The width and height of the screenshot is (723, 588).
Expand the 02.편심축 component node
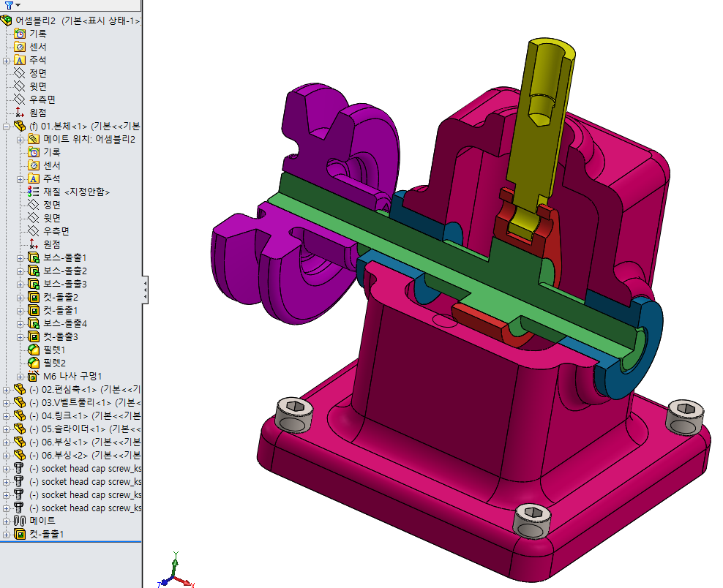tap(6, 388)
